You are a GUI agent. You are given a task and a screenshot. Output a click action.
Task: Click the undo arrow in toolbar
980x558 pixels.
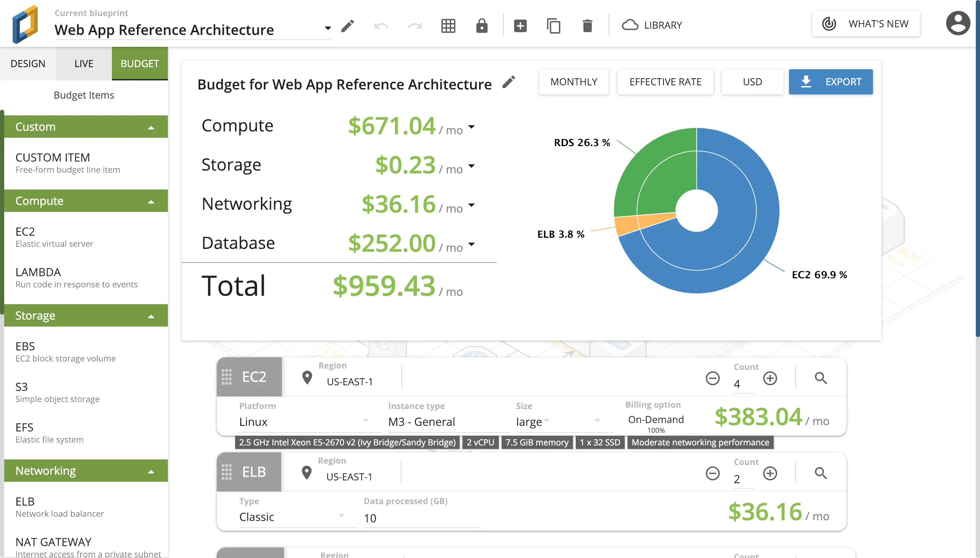tap(381, 26)
